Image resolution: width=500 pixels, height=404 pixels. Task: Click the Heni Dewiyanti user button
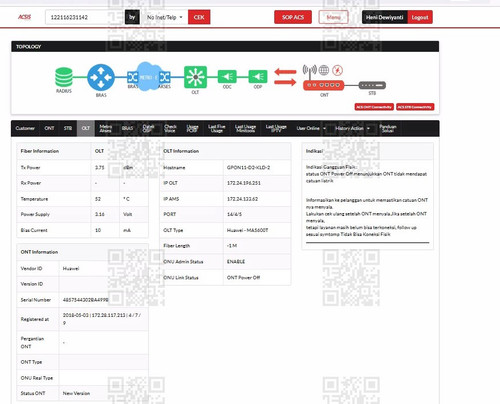[385, 17]
